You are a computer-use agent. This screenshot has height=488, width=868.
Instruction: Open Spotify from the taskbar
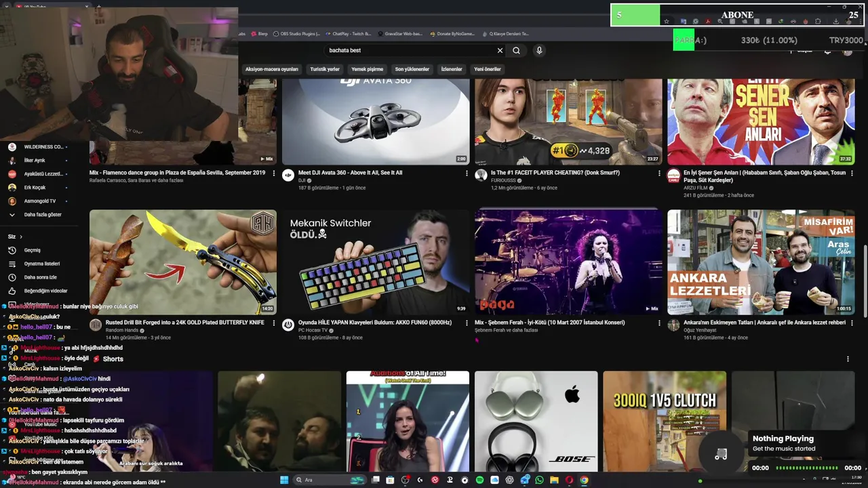tap(479, 480)
